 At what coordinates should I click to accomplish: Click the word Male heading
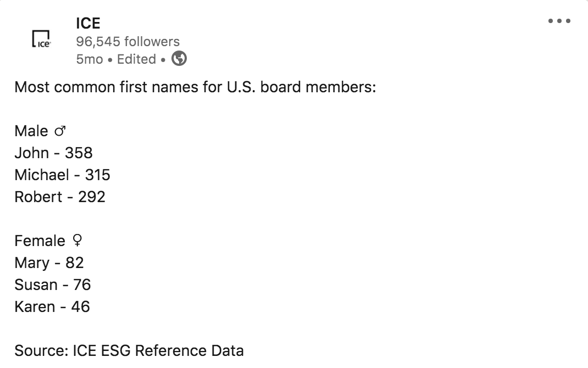point(31,131)
